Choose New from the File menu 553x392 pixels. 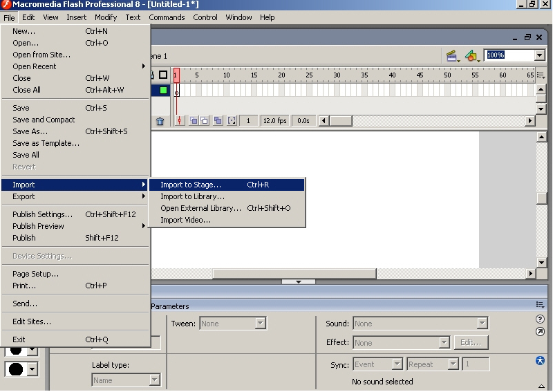tap(75, 31)
